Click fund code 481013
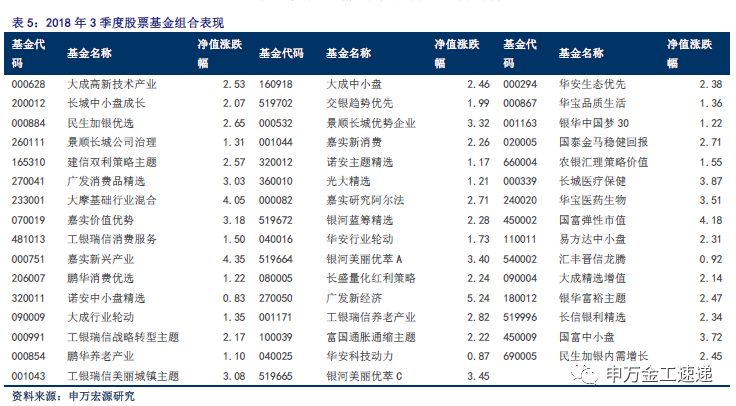 pos(29,239)
